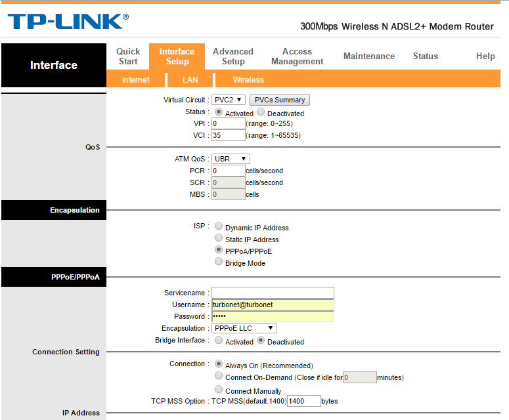Image resolution: width=509 pixels, height=420 pixels.
Task: Click the Servicename text field
Action: [x=273, y=293]
